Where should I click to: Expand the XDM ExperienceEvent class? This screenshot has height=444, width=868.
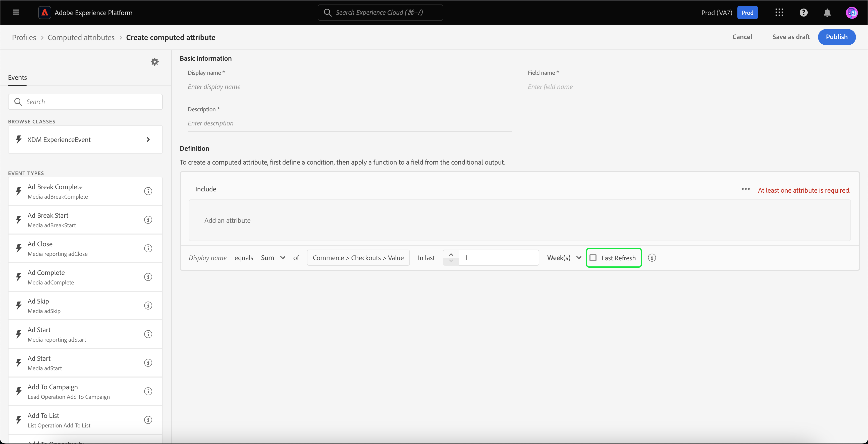click(x=148, y=139)
